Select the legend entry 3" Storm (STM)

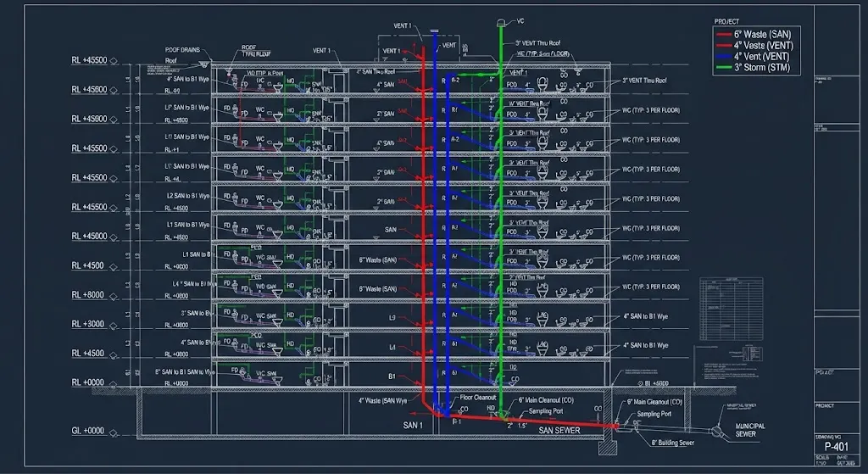(x=762, y=68)
